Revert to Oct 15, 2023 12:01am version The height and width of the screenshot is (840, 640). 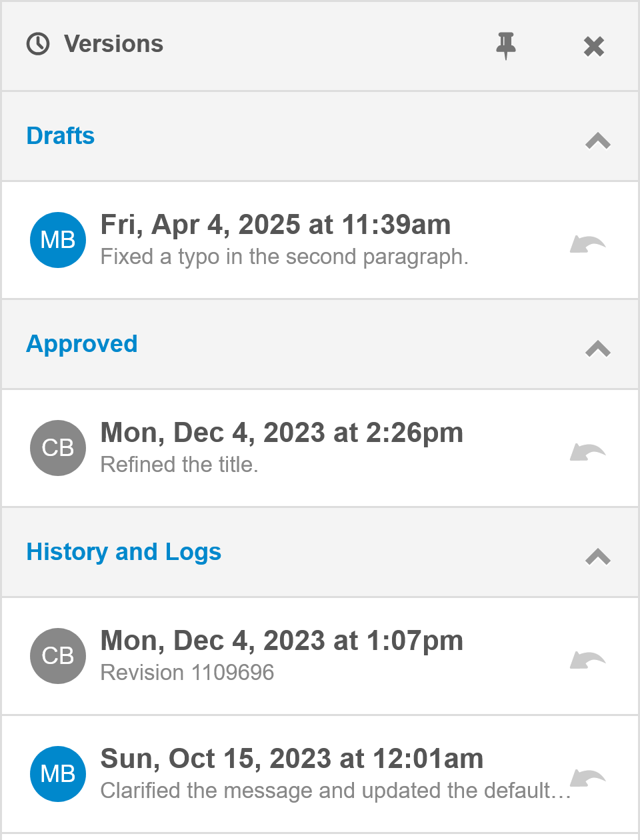587,778
